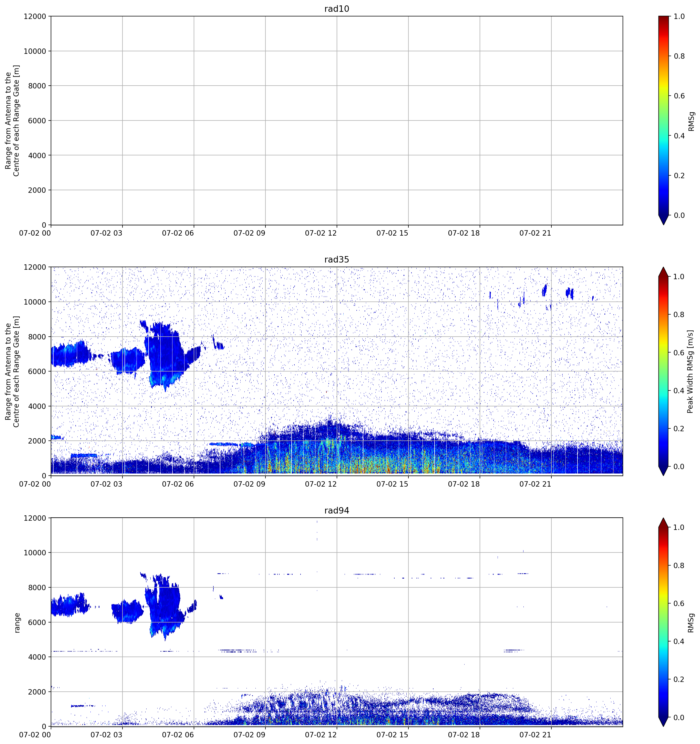Click the rad94 colorbar '0.6' tick label
Viewport: 700px width, 744px height.
[679, 603]
